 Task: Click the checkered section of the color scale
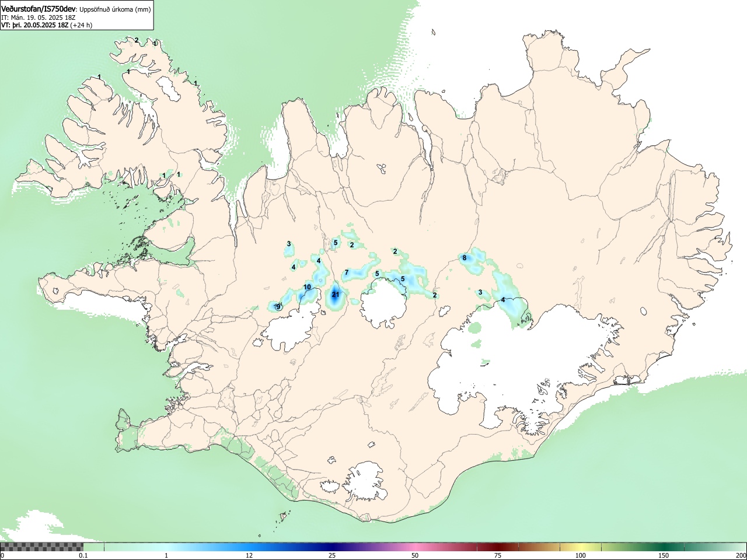pyautogui.click(x=41, y=547)
